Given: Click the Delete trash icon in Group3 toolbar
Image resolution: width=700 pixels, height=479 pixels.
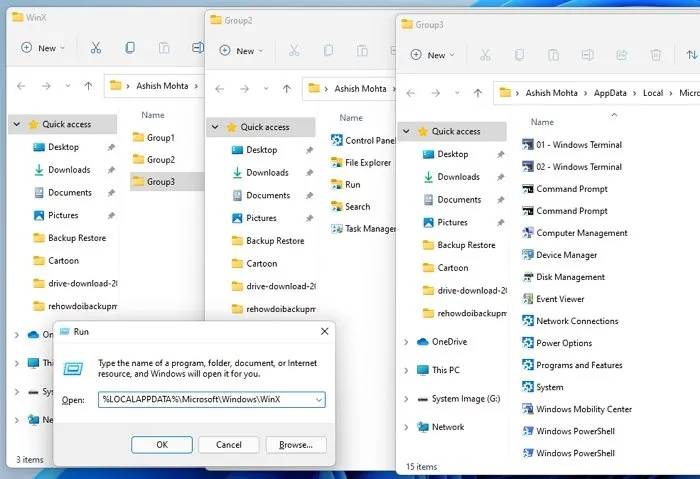Looking at the screenshot, I should point(656,55).
